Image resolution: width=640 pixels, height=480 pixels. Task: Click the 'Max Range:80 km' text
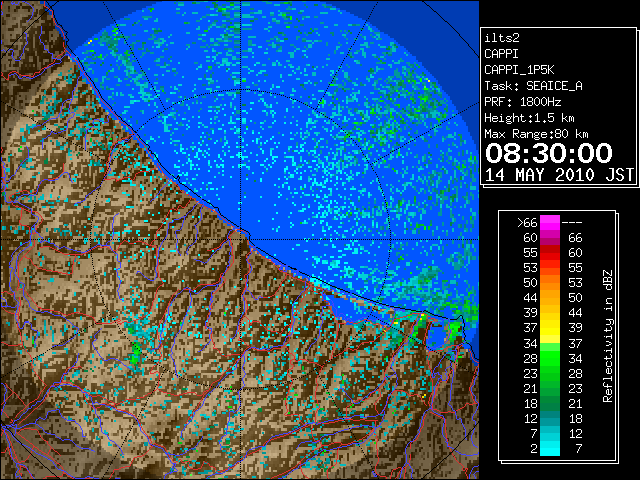536,134
